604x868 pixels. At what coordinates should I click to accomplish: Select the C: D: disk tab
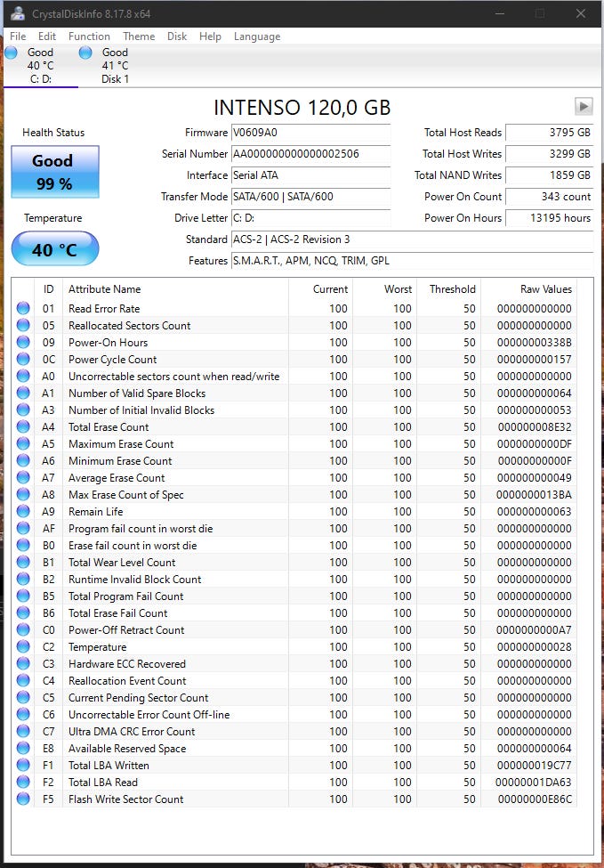(x=40, y=66)
